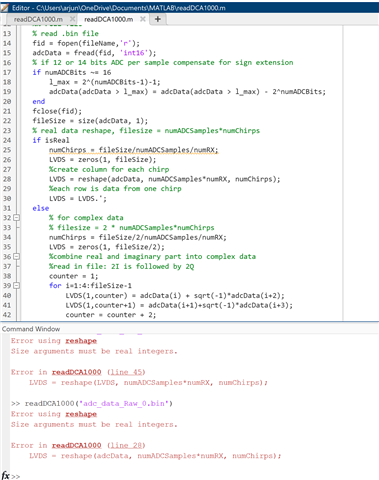Select the second readDCA1000.m tab
The width and height of the screenshot is (379, 480).
[109, 19]
